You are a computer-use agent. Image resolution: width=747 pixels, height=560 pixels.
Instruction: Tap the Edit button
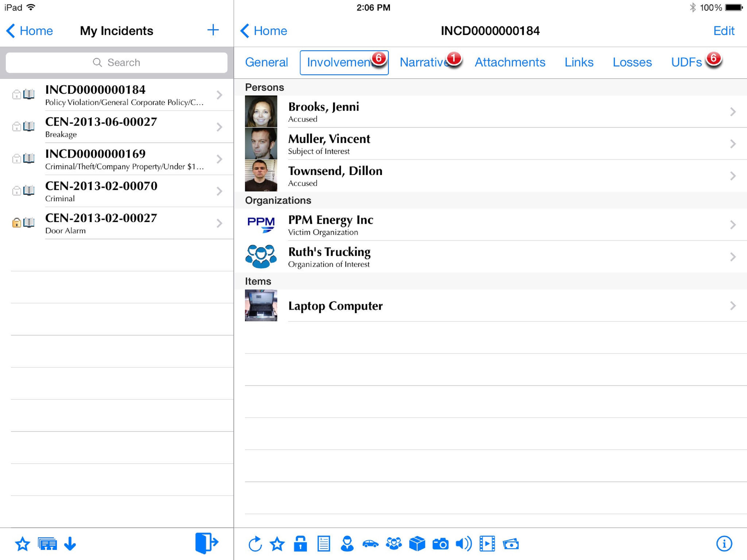(x=724, y=31)
